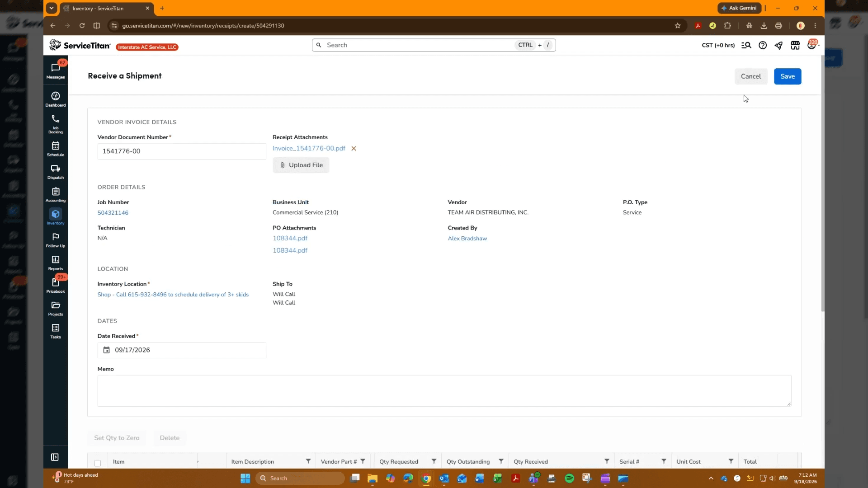Filter the Vendor Part # column
The width and height of the screenshot is (868, 488).
tap(363, 461)
